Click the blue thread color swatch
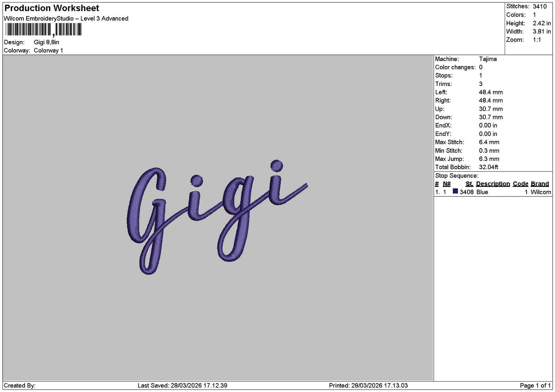This screenshot has width=555, height=392. [x=455, y=191]
